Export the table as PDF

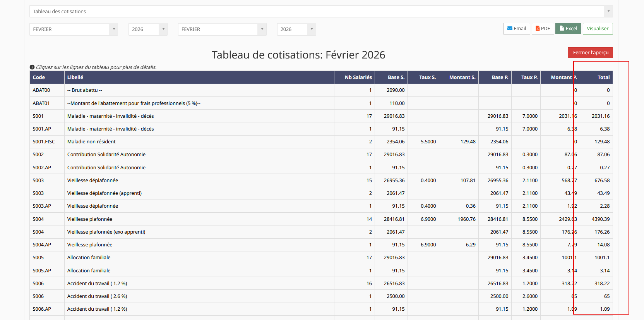543,29
